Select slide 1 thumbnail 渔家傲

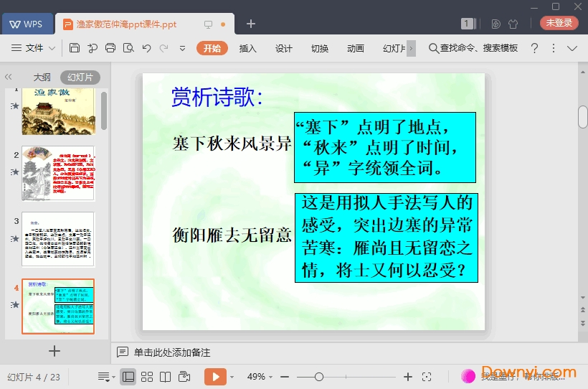[59, 111]
